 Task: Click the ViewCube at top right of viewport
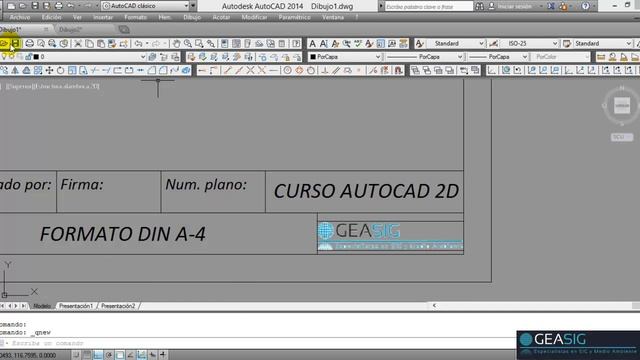622,106
